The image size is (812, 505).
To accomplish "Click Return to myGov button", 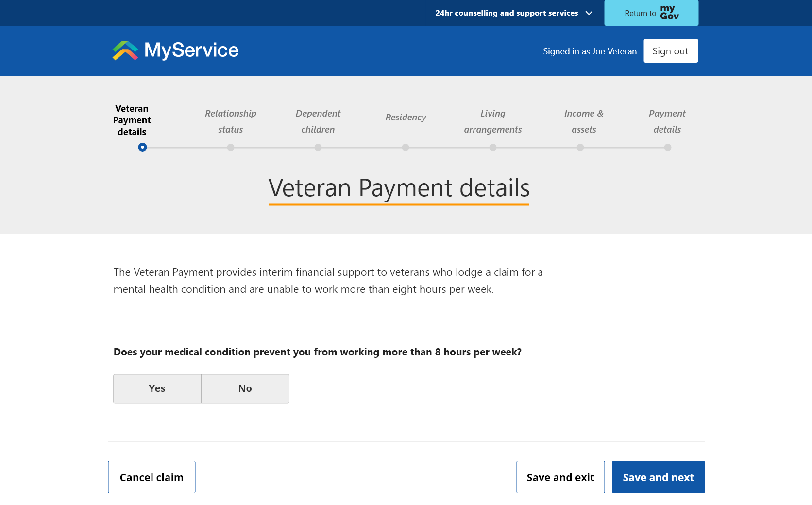I will click(x=651, y=13).
